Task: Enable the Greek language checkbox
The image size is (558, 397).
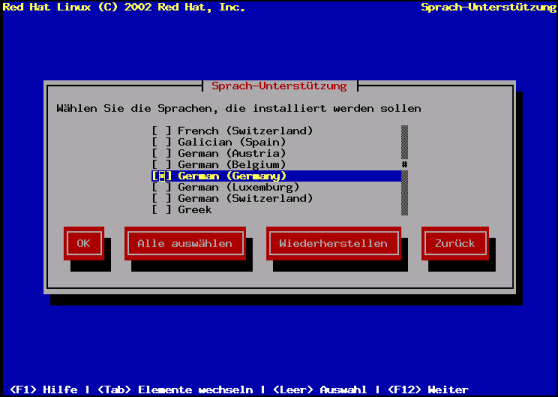Action: point(162,210)
